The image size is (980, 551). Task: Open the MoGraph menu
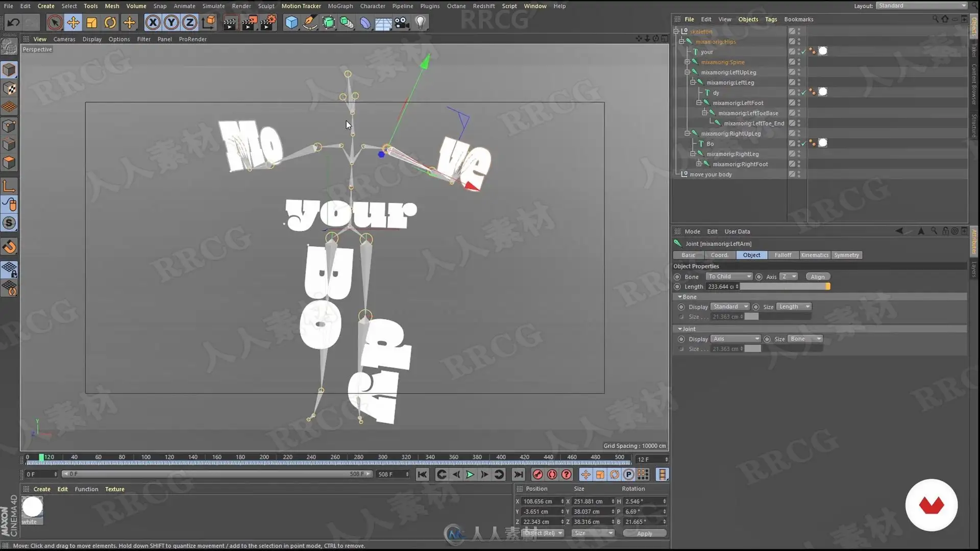point(340,6)
